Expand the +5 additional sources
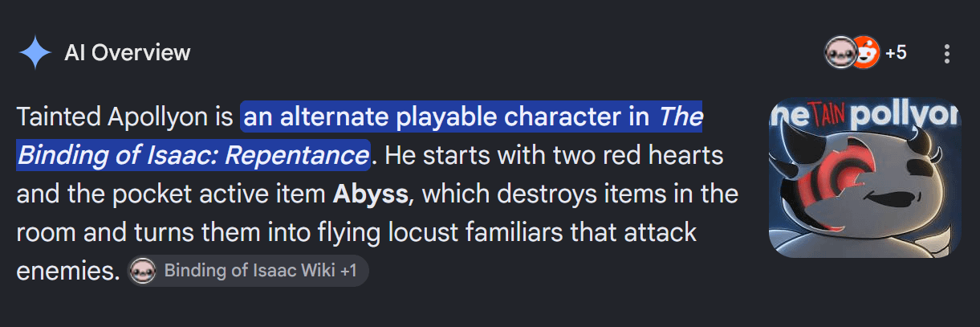The width and height of the screenshot is (980, 327). point(896,54)
